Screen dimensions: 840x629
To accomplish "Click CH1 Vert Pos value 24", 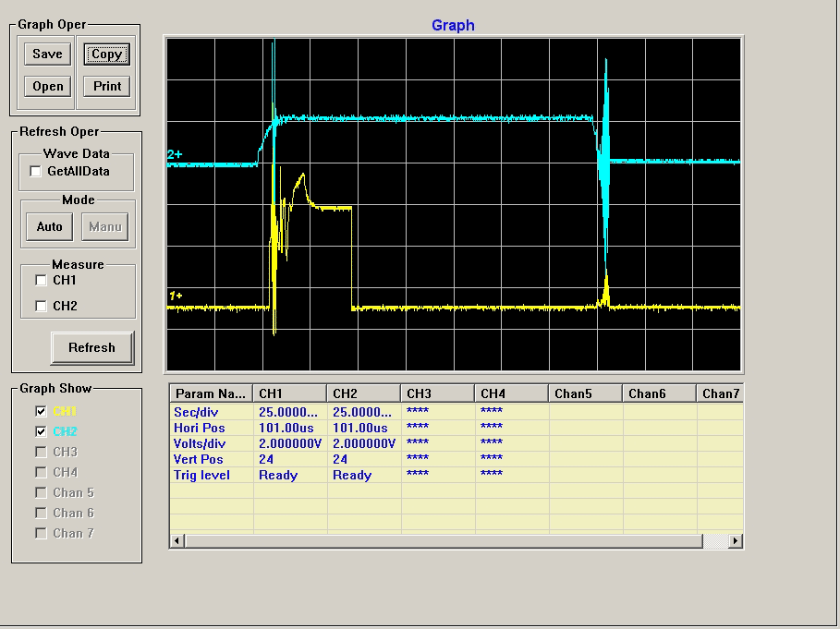I will (266, 459).
